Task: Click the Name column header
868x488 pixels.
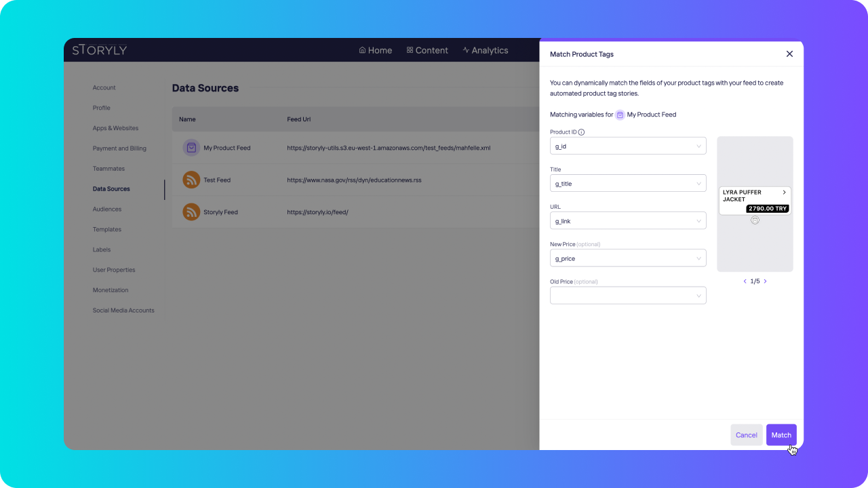Action: pyautogui.click(x=187, y=119)
